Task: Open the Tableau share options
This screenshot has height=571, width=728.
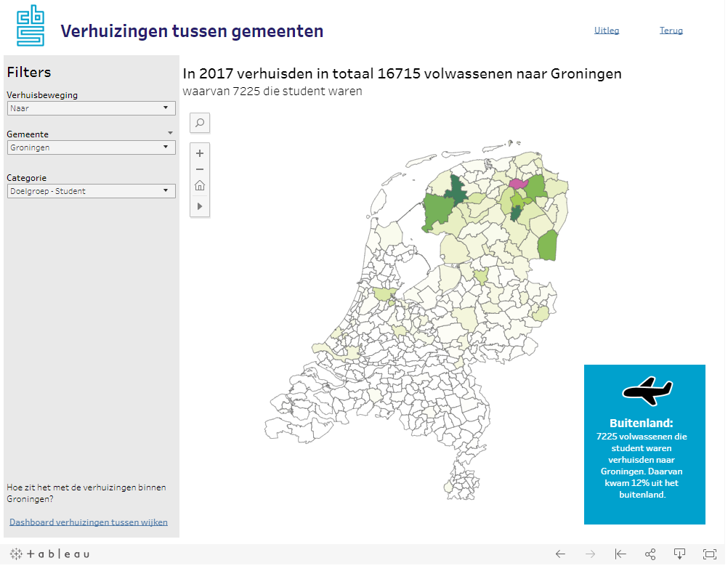Action: pos(650,554)
